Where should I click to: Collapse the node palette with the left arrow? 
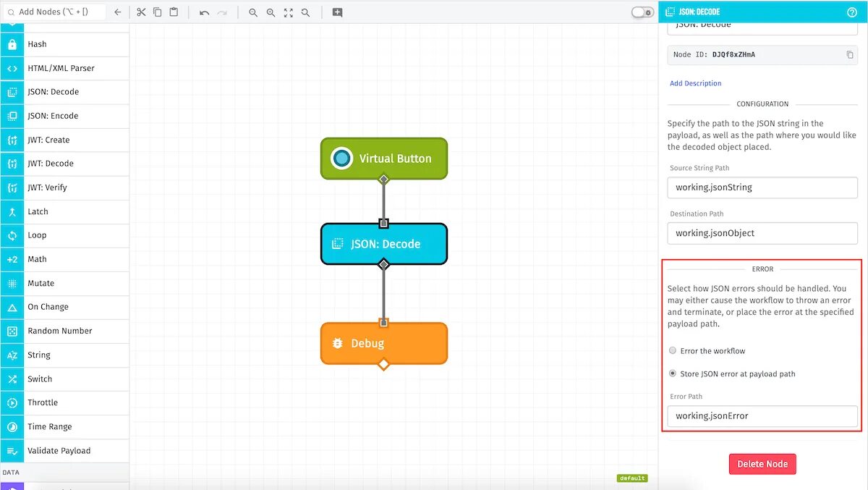pyautogui.click(x=118, y=12)
